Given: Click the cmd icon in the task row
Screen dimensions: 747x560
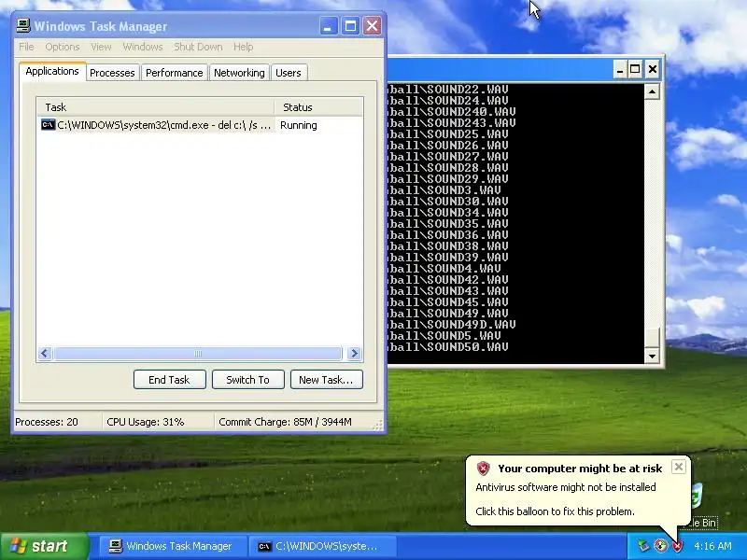Looking at the screenshot, I should coord(49,125).
